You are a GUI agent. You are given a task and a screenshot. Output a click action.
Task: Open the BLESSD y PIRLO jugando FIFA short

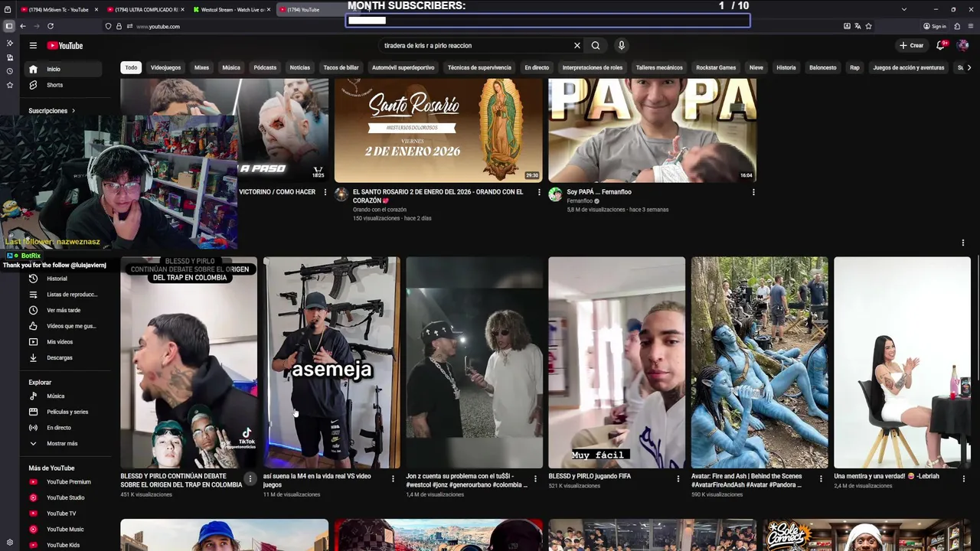pyautogui.click(x=616, y=363)
